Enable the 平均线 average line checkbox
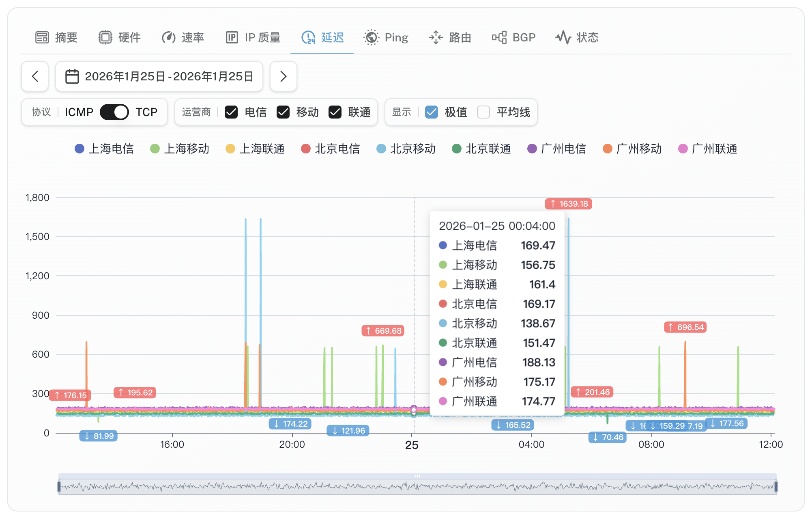Screen dimensions: 812x518 [x=483, y=112]
